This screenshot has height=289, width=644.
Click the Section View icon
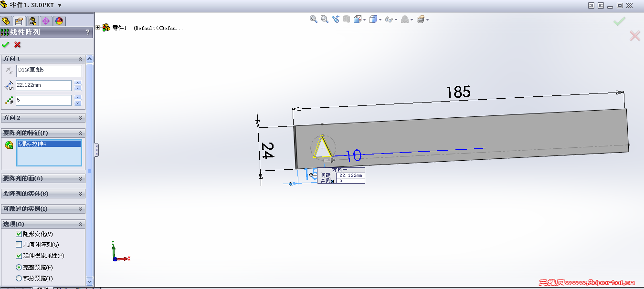click(x=347, y=19)
